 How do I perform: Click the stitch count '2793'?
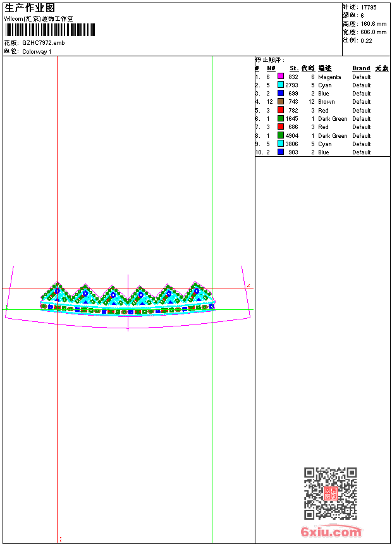pos(291,85)
